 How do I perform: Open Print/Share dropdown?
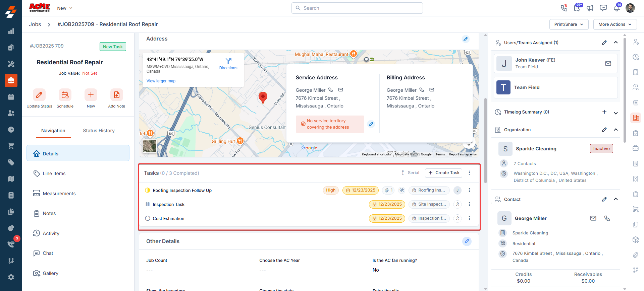tap(569, 24)
